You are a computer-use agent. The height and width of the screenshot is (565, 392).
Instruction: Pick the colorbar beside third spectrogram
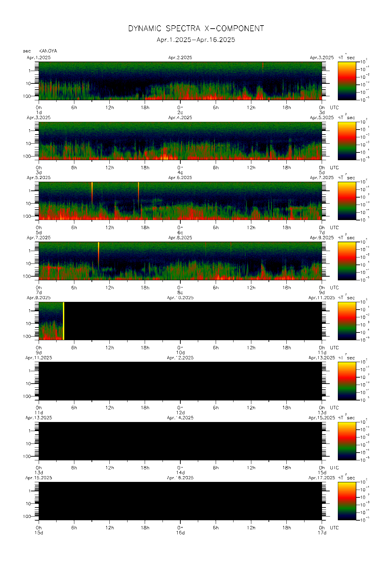point(347,201)
